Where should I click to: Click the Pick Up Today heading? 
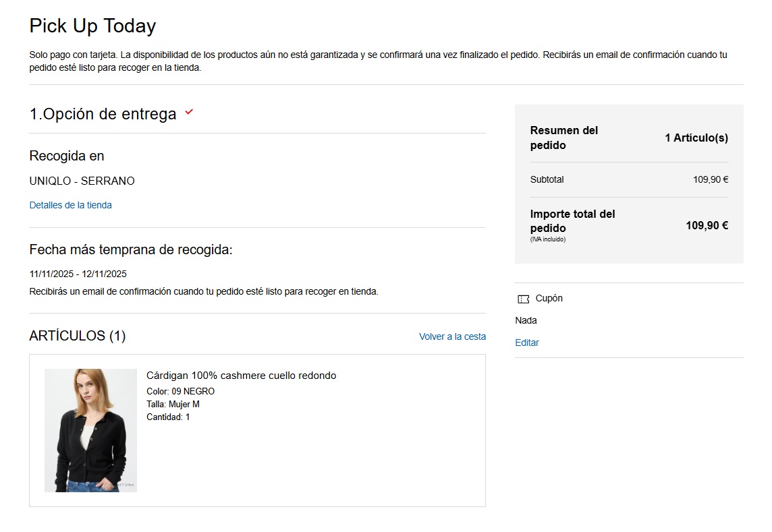tap(92, 26)
